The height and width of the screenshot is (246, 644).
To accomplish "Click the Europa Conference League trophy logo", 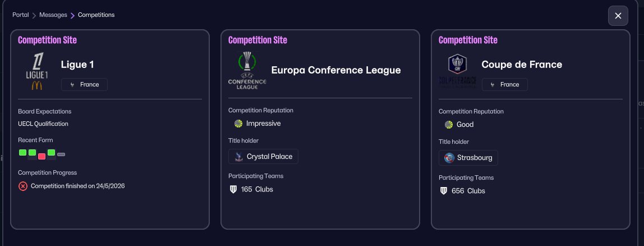I will 247,70.
